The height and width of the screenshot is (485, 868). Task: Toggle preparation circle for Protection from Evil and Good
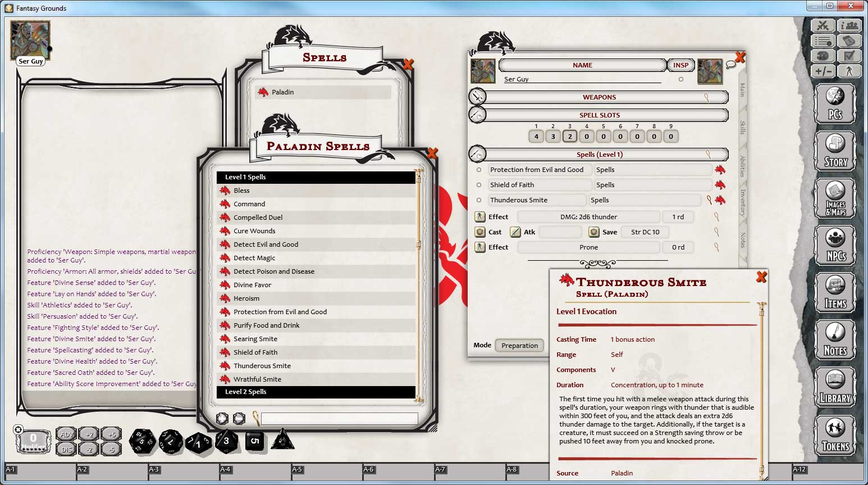pos(479,169)
